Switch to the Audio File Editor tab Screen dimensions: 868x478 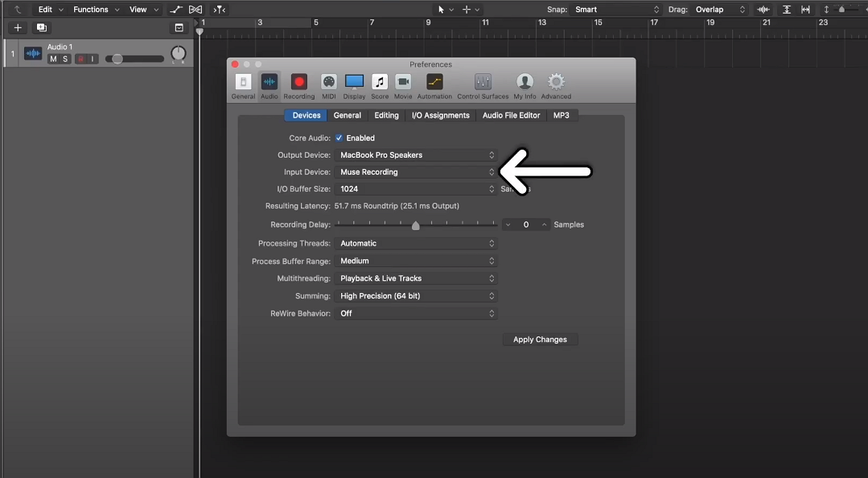click(511, 115)
